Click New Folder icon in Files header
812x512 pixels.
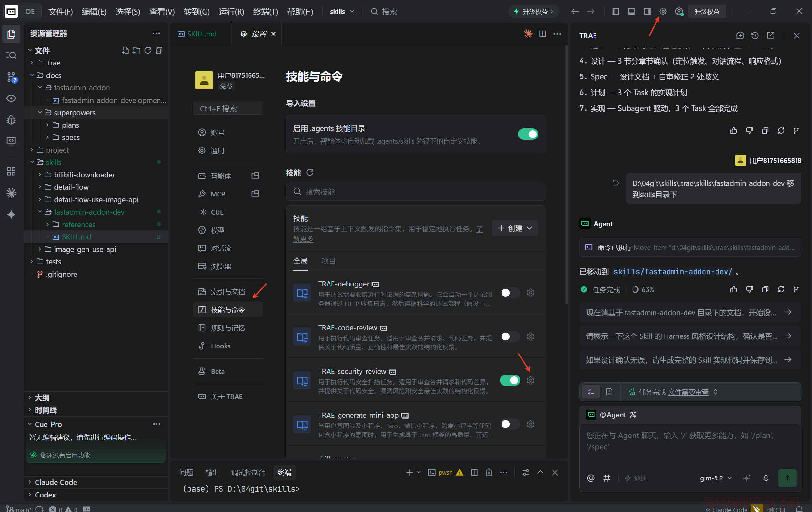point(137,51)
